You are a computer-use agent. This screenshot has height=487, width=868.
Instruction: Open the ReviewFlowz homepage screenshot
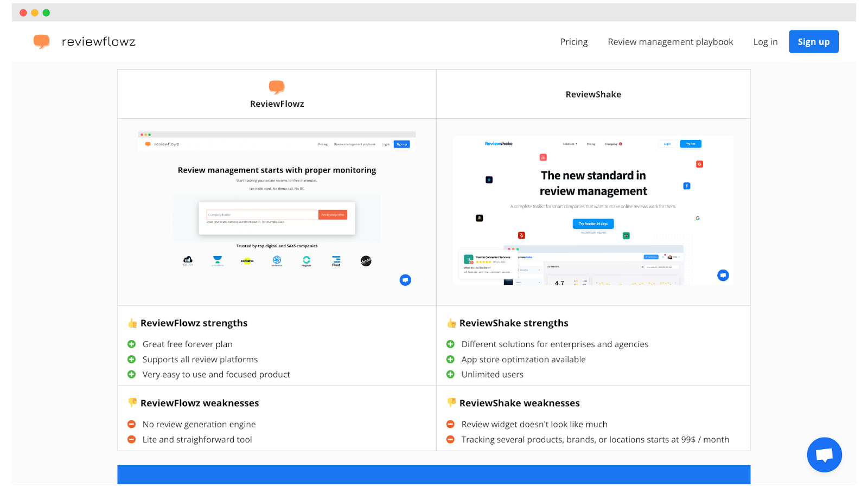[x=277, y=210]
